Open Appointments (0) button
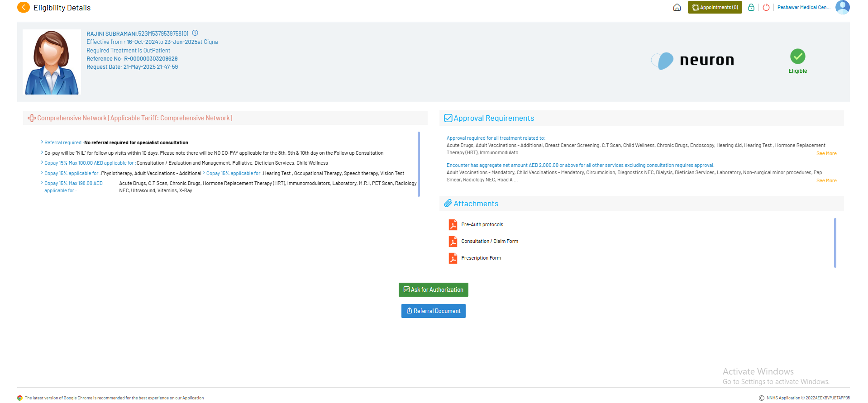 point(715,7)
